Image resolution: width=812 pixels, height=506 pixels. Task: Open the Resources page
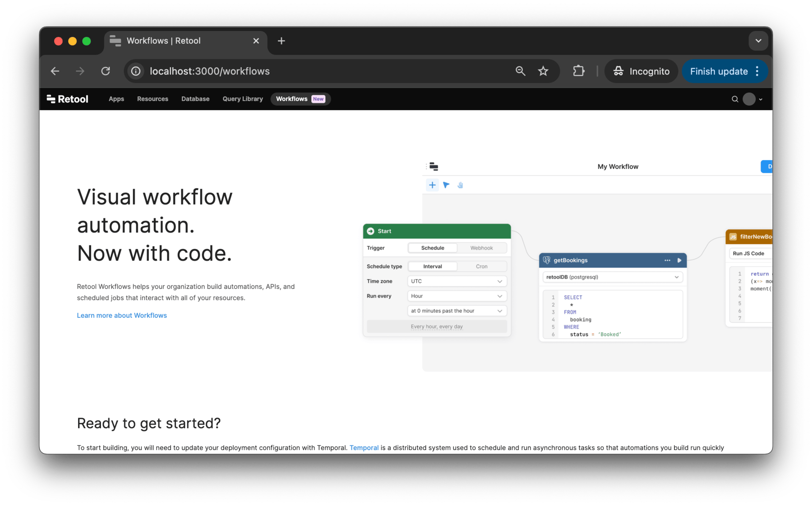pyautogui.click(x=152, y=99)
